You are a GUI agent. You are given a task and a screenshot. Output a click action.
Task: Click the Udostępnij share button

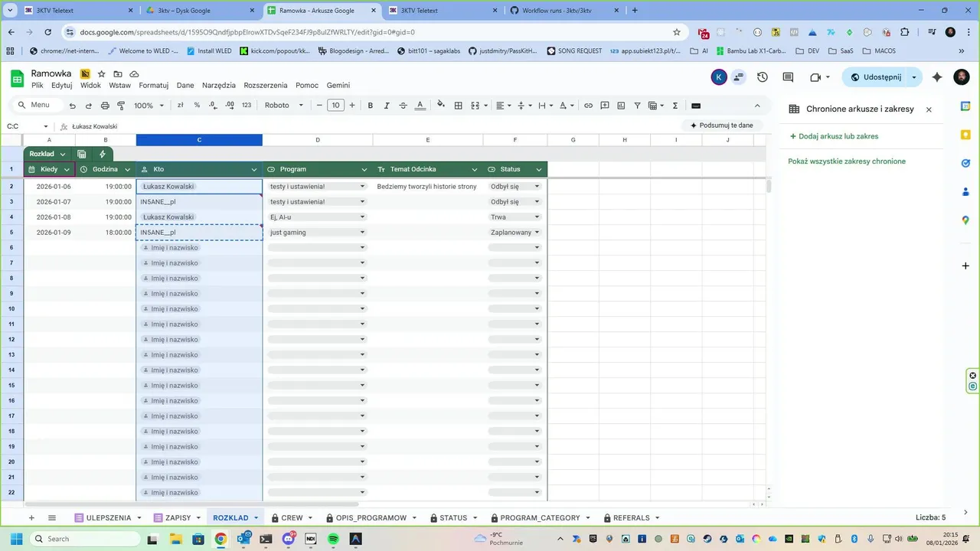point(875,77)
